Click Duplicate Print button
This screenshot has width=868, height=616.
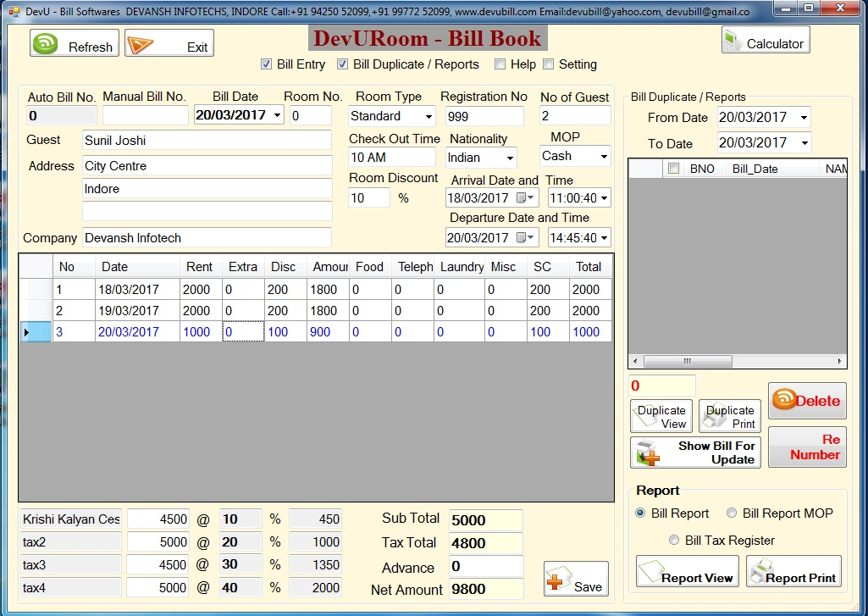[x=729, y=416]
